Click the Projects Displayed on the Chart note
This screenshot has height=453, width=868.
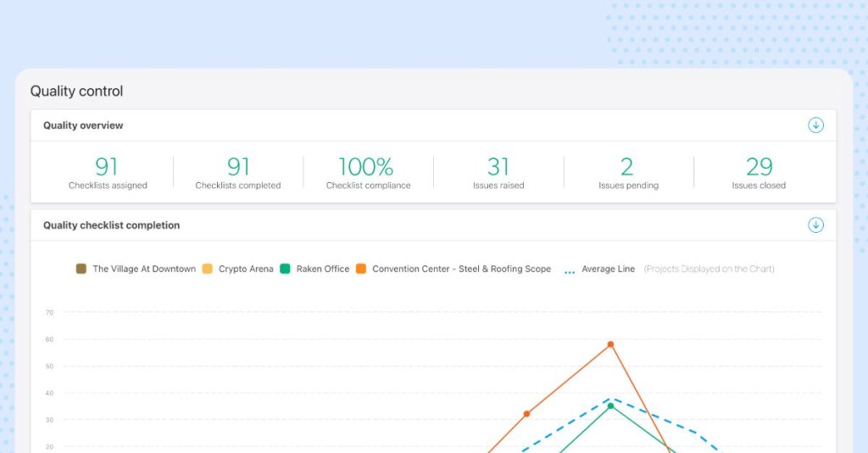[x=709, y=269]
